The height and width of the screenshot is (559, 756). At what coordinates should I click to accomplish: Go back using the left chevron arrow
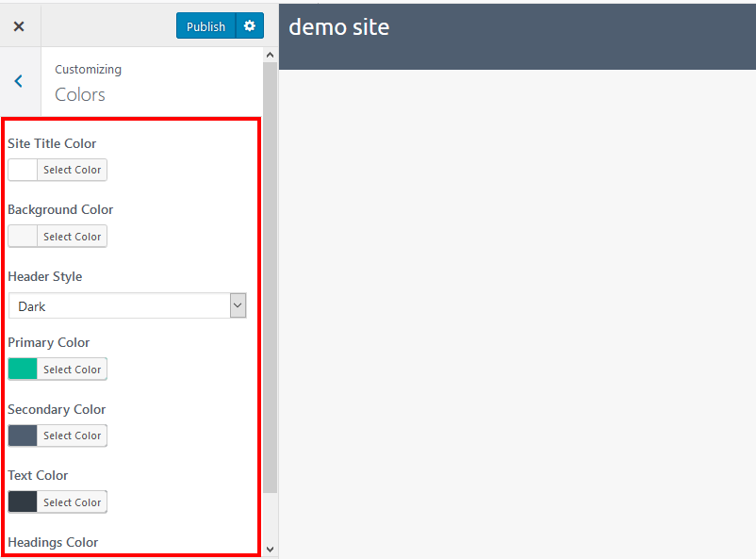click(18, 81)
